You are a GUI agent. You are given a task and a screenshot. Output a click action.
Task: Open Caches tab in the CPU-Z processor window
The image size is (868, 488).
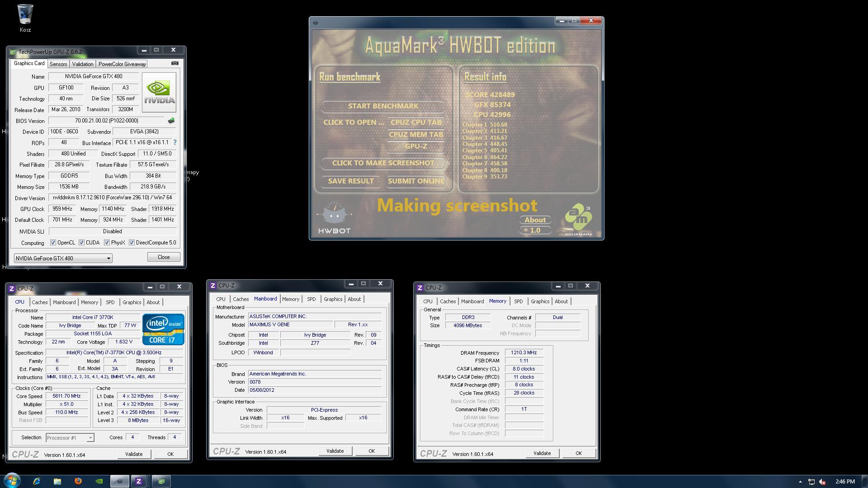(x=40, y=302)
